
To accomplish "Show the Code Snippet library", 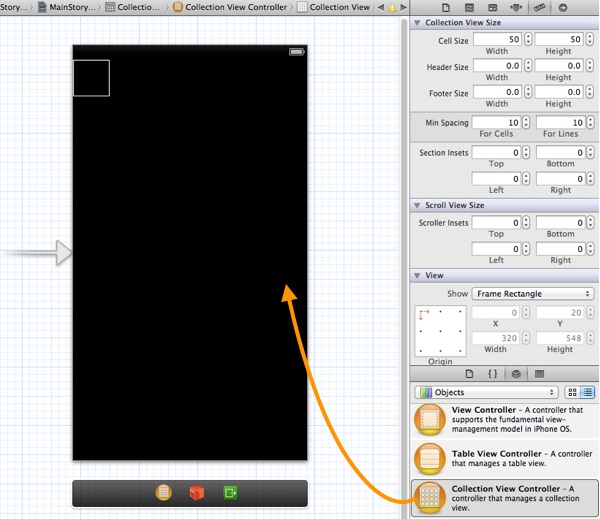I will (492, 373).
